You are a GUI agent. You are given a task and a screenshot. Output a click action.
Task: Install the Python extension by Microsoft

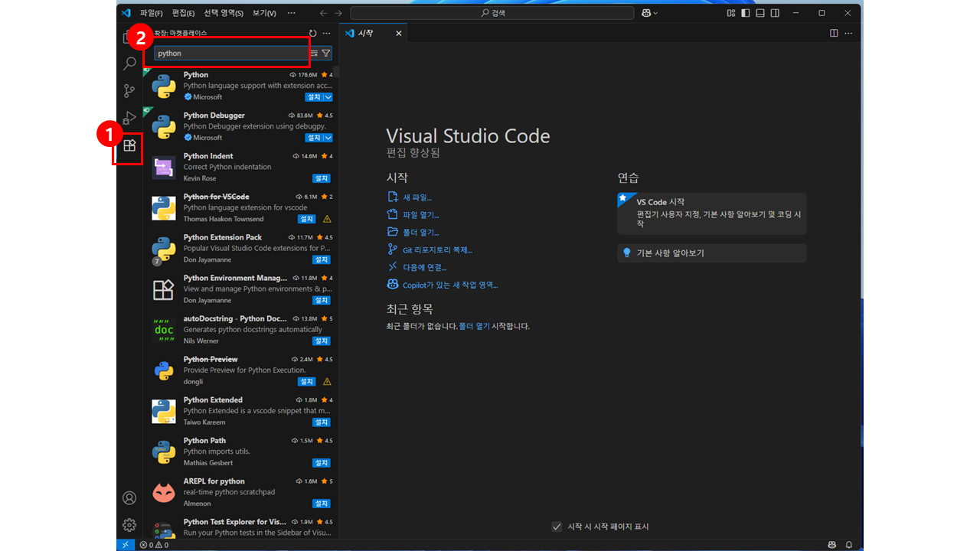coord(315,97)
